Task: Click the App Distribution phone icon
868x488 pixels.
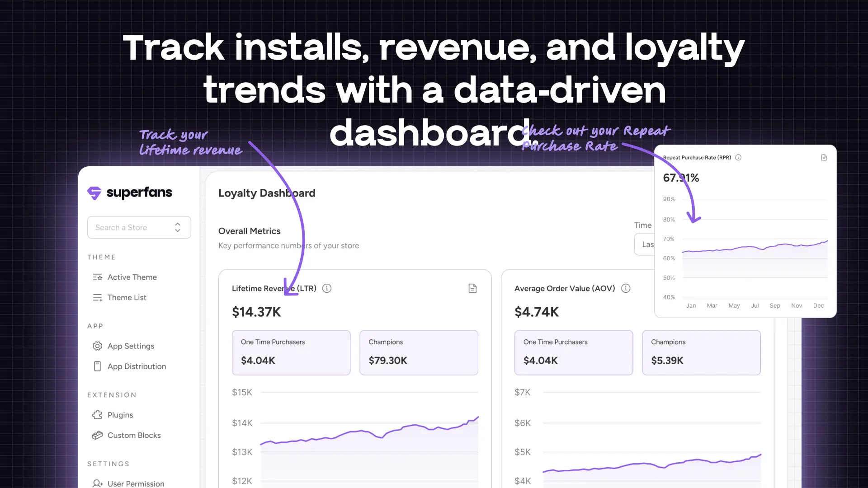Action: 97,366
